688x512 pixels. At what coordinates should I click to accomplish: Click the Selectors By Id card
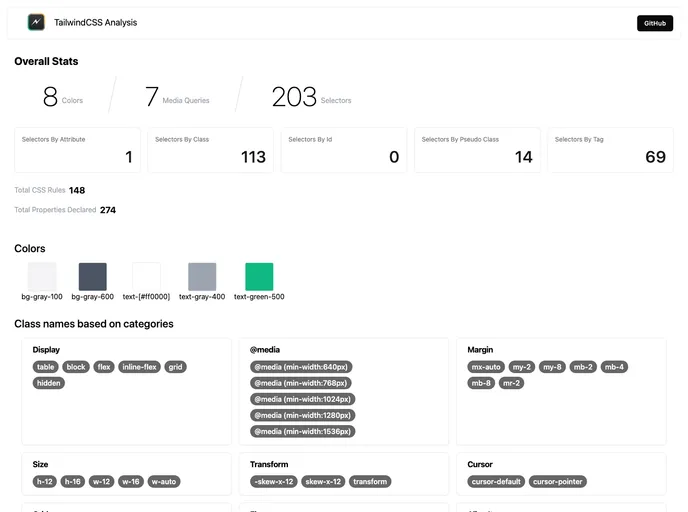coord(344,150)
